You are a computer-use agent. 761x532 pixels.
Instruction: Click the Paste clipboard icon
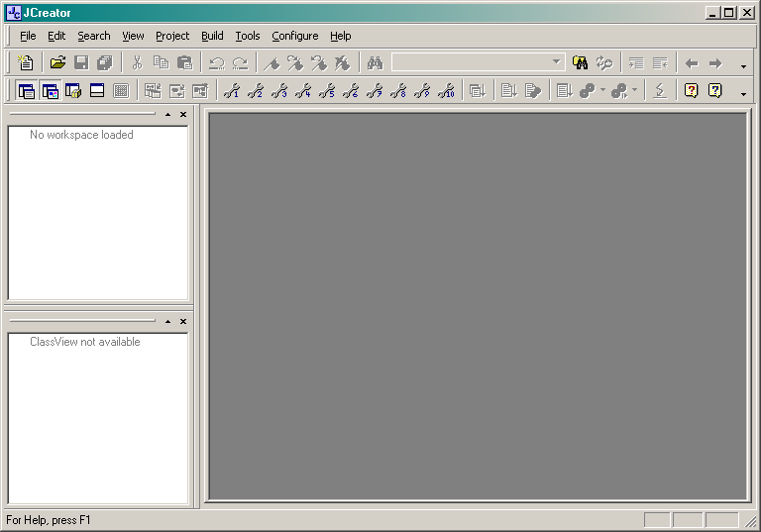pos(185,63)
